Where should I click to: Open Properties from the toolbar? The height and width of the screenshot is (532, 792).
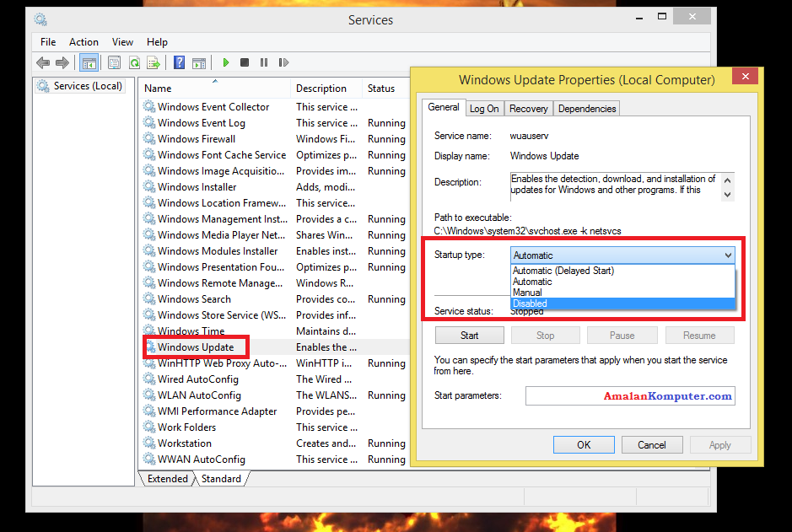point(113,62)
